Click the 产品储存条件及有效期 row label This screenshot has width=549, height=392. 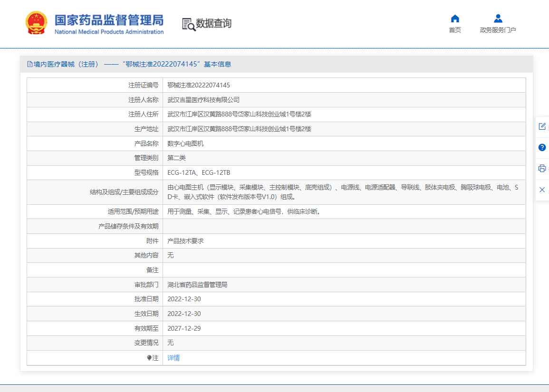(128, 226)
